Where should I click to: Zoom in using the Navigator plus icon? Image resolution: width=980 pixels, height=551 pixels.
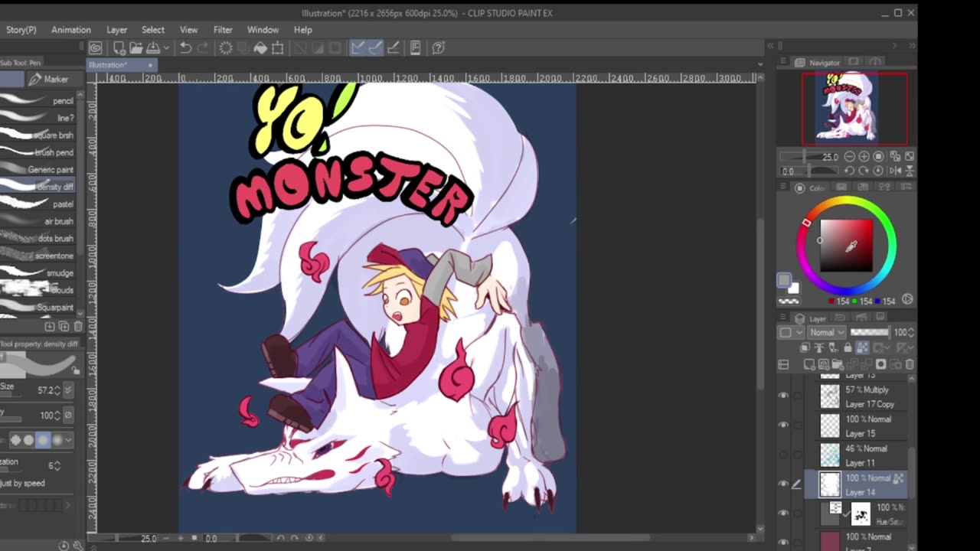tap(864, 156)
